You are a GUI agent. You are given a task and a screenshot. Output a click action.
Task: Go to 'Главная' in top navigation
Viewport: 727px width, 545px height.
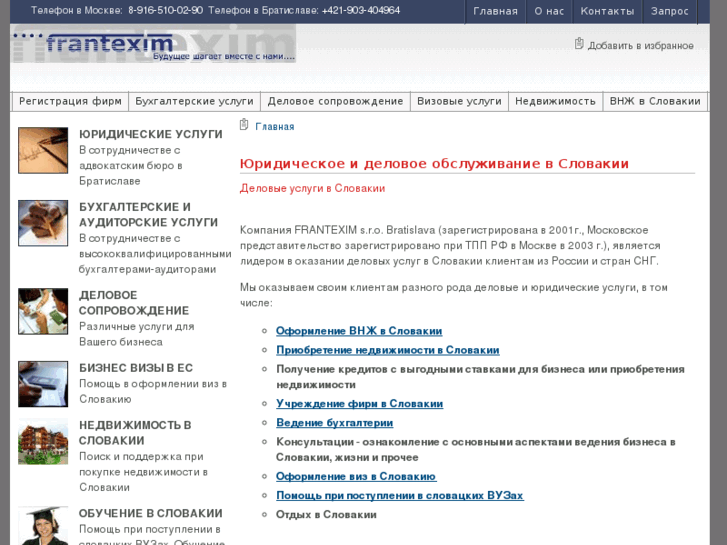coord(495,11)
